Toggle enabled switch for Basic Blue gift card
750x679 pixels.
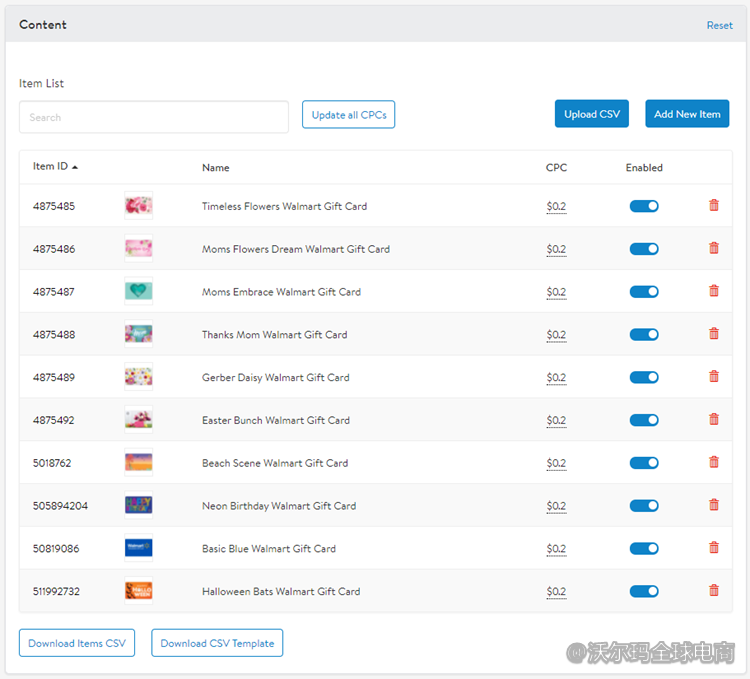[x=644, y=548]
